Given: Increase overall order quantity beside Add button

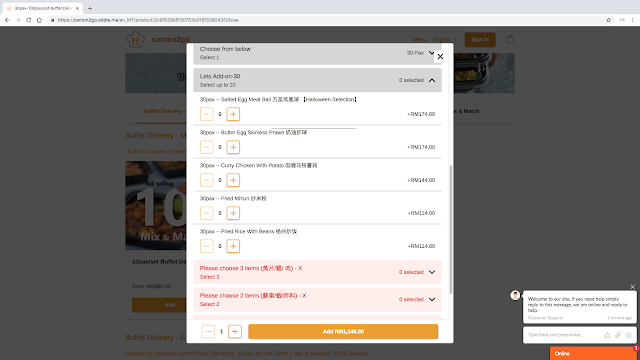Looking at the screenshot, I should click(x=235, y=331).
